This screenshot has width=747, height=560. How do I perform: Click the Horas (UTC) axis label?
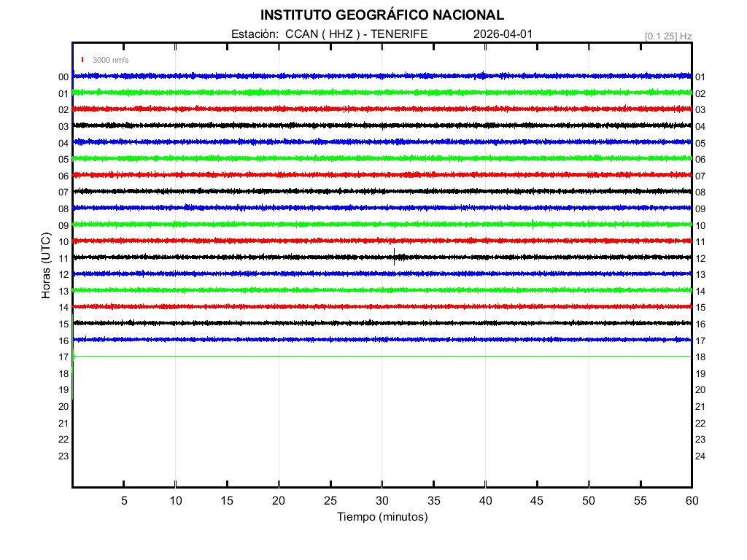pos(46,267)
